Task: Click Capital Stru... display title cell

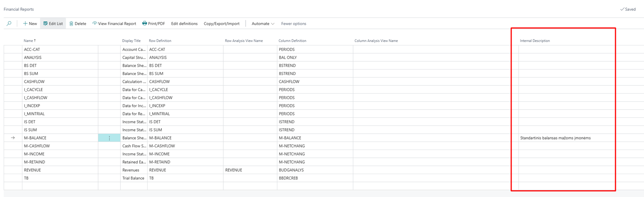Action: [134, 57]
